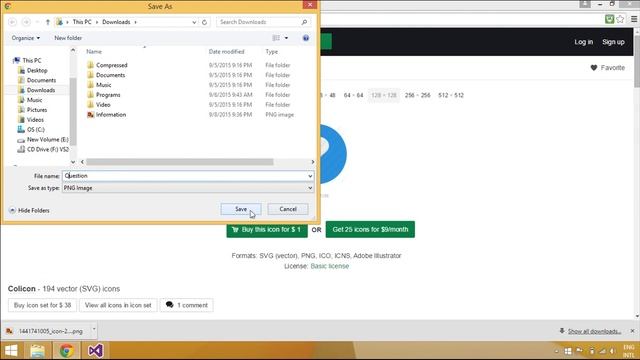Open Visual Studio from the taskbar
This screenshot has height=360, width=640.
tap(95, 351)
